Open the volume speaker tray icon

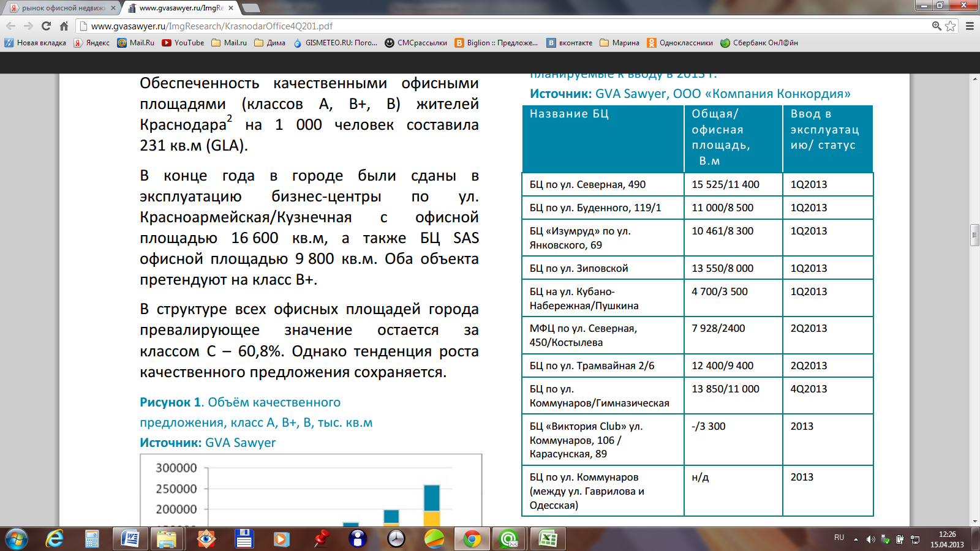tap(870, 539)
